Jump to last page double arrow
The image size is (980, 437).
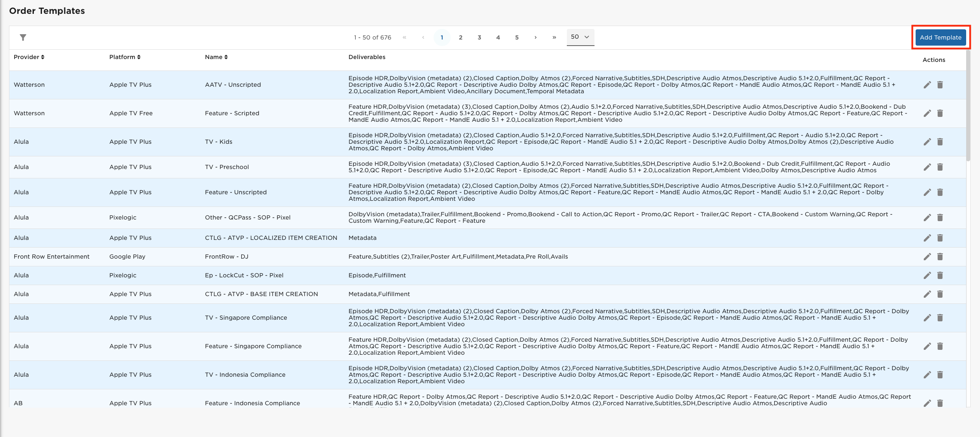click(x=554, y=37)
